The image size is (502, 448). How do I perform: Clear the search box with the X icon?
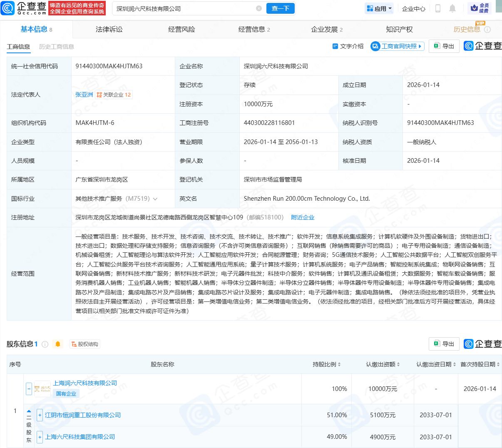tap(259, 8)
